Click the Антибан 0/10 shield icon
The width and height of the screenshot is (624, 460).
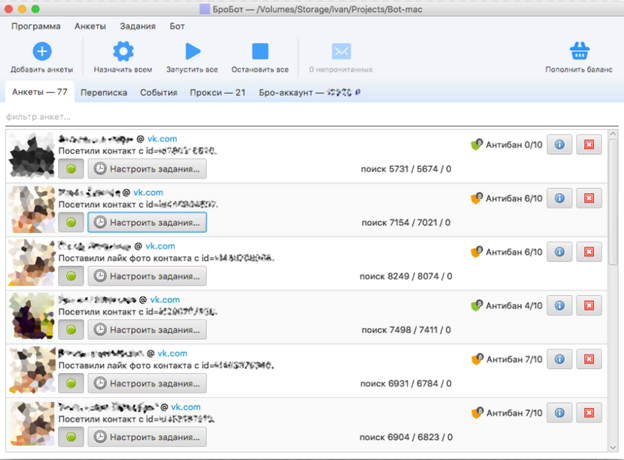476,144
